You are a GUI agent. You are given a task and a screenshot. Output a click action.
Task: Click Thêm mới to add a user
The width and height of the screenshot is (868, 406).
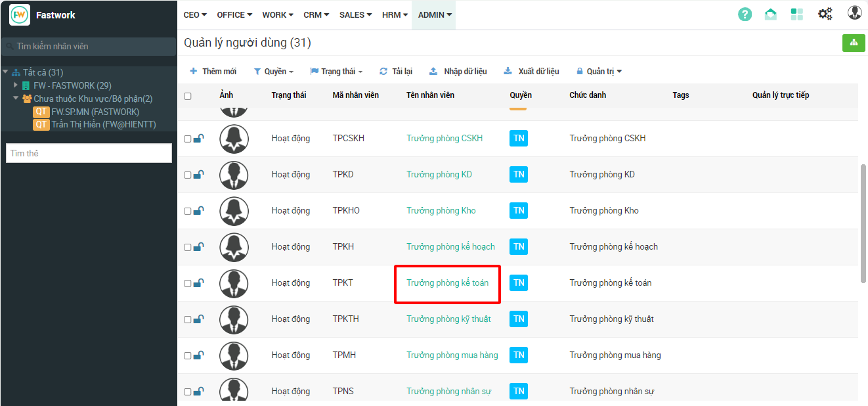(213, 71)
